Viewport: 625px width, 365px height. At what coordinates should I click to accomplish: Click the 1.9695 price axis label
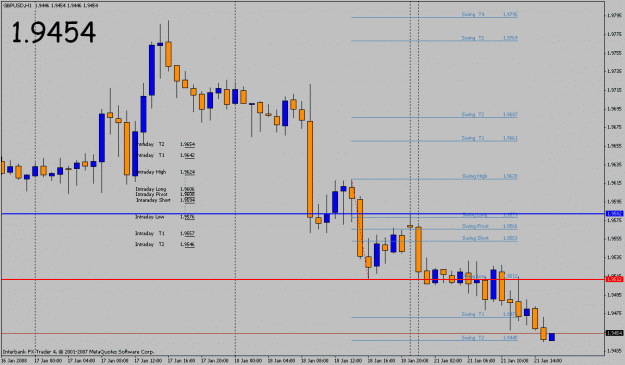coord(614,109)
